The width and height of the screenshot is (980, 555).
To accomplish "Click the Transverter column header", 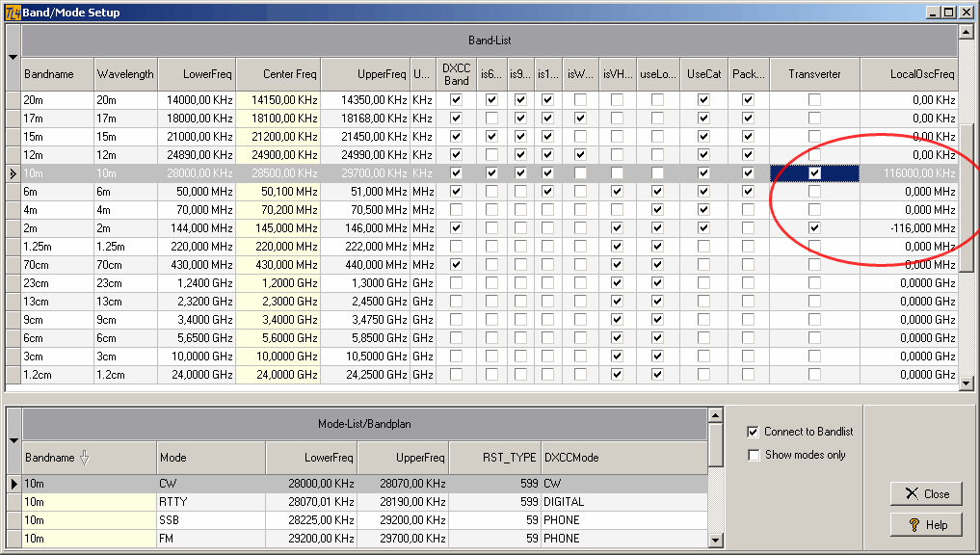I will coord(814,74).
